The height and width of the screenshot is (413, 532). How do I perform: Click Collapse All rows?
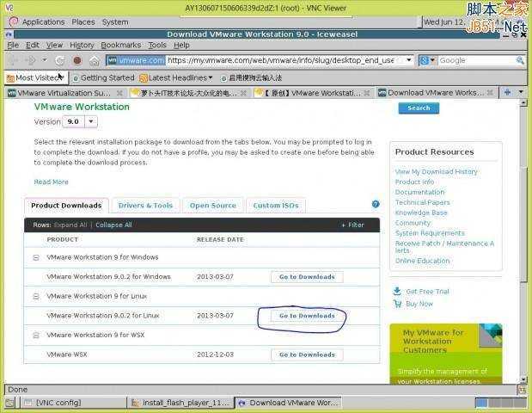(113, 225)
